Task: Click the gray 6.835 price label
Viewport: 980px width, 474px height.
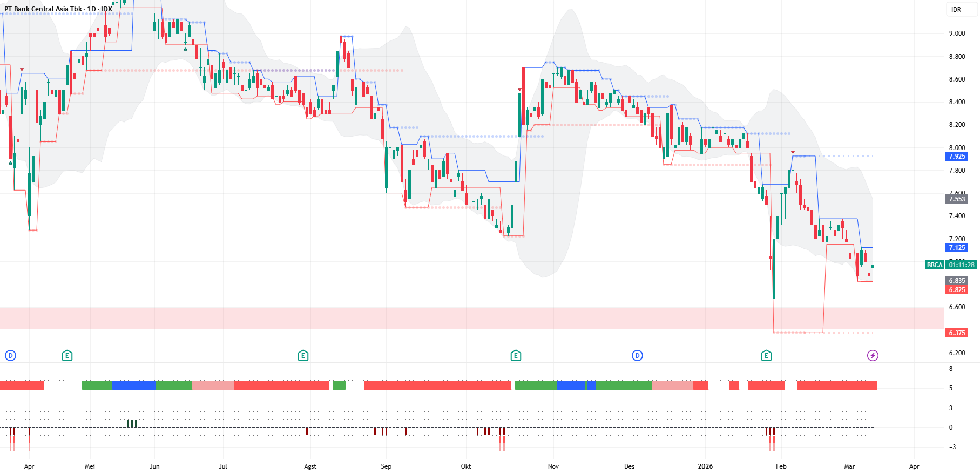Action: tap(957, 281)
